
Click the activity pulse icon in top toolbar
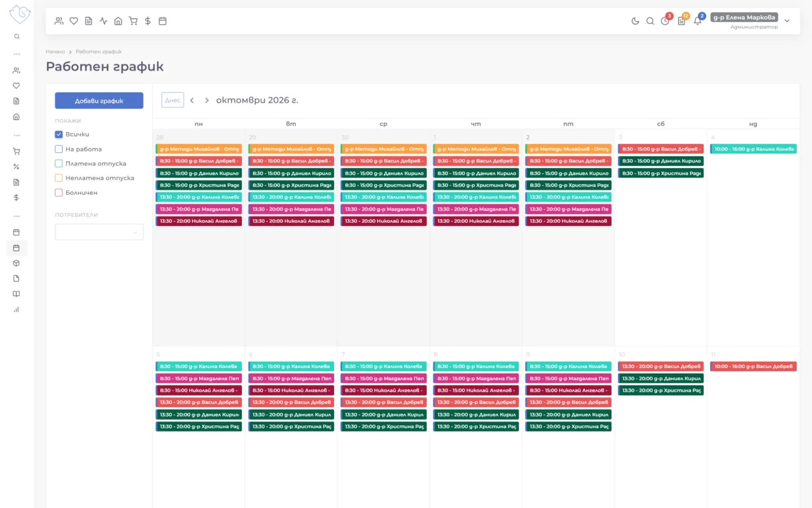tap(104, 21)
